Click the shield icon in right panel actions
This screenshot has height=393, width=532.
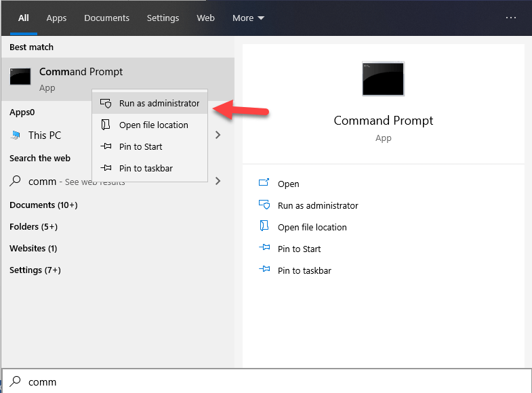[264, 205]
